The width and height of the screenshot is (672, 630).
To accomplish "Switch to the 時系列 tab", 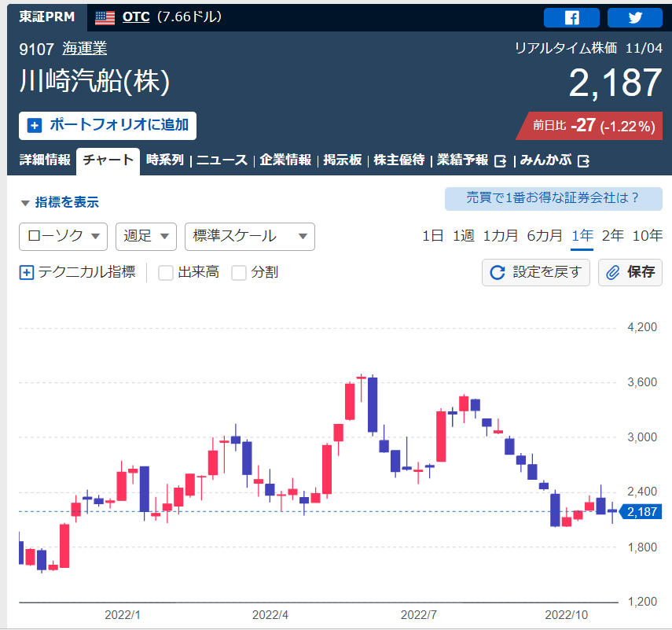I will pos(165,160).
